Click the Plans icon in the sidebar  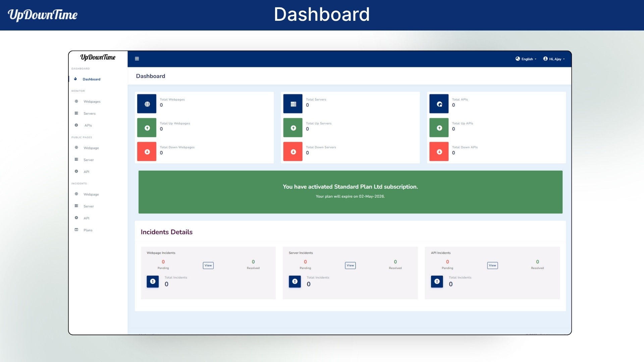click(x=76, y=230)
